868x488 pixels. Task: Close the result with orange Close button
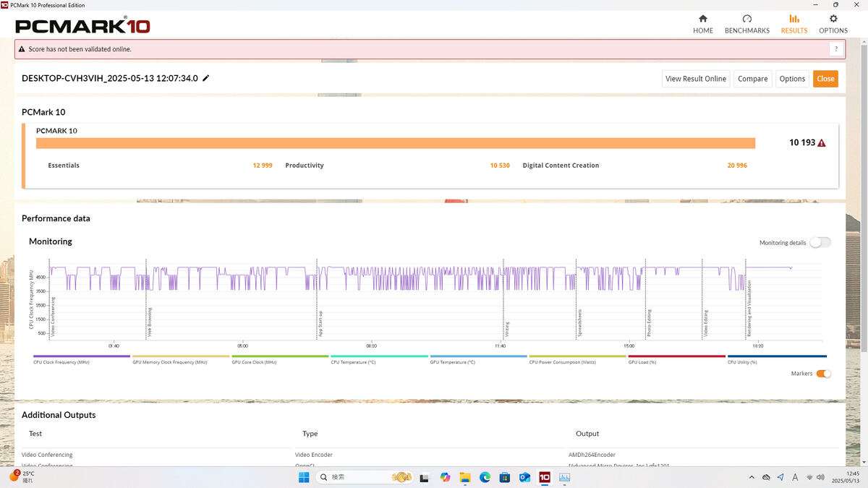click(825, 79)
